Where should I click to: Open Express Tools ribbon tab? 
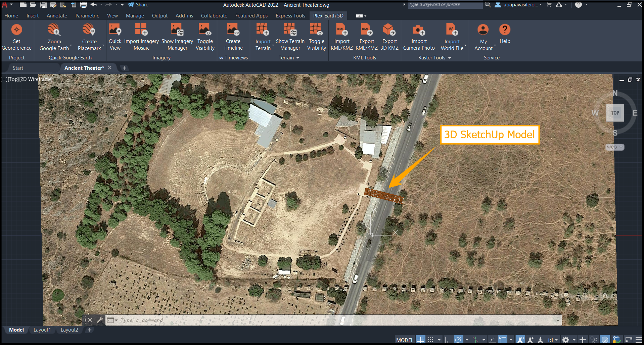pos(290,16)
